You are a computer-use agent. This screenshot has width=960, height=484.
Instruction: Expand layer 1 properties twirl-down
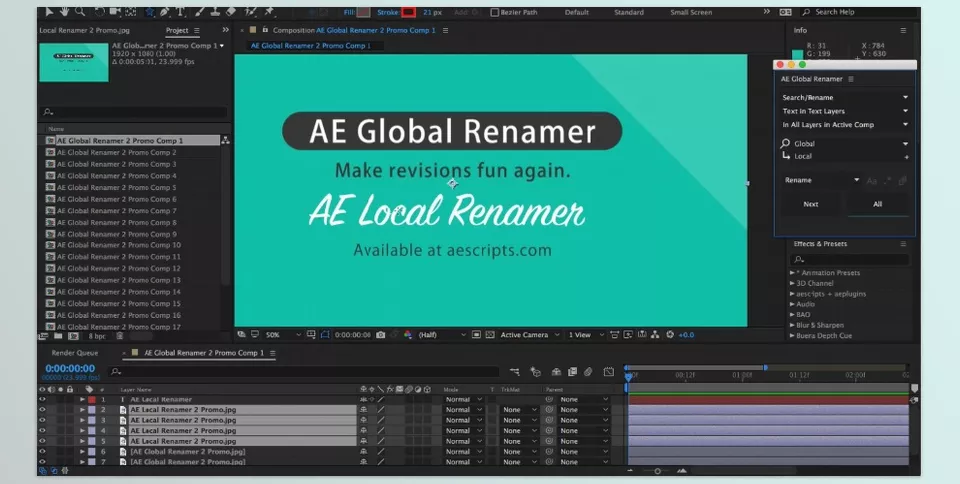(83, 400)
